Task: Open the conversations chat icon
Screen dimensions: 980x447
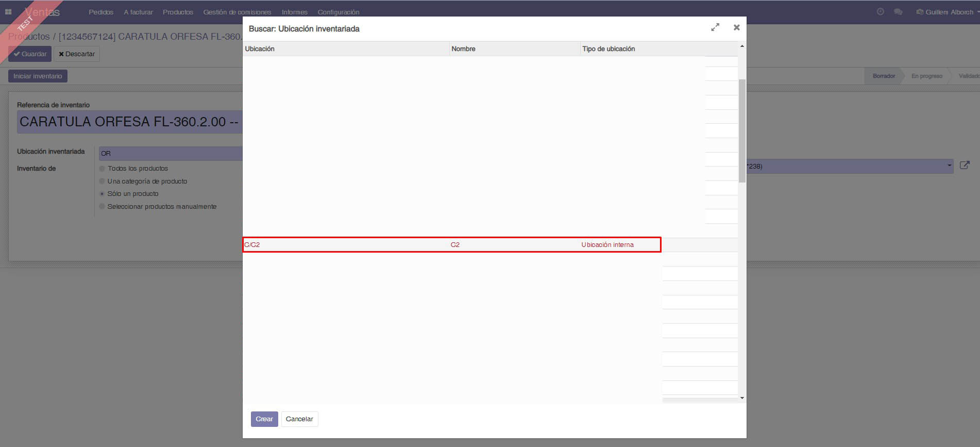Action: 898,12
